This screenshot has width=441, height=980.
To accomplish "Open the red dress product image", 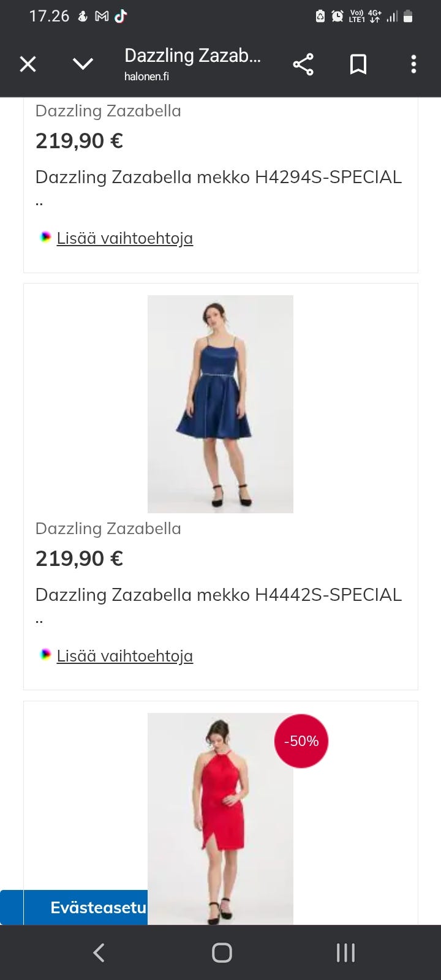I will (221, 819).
